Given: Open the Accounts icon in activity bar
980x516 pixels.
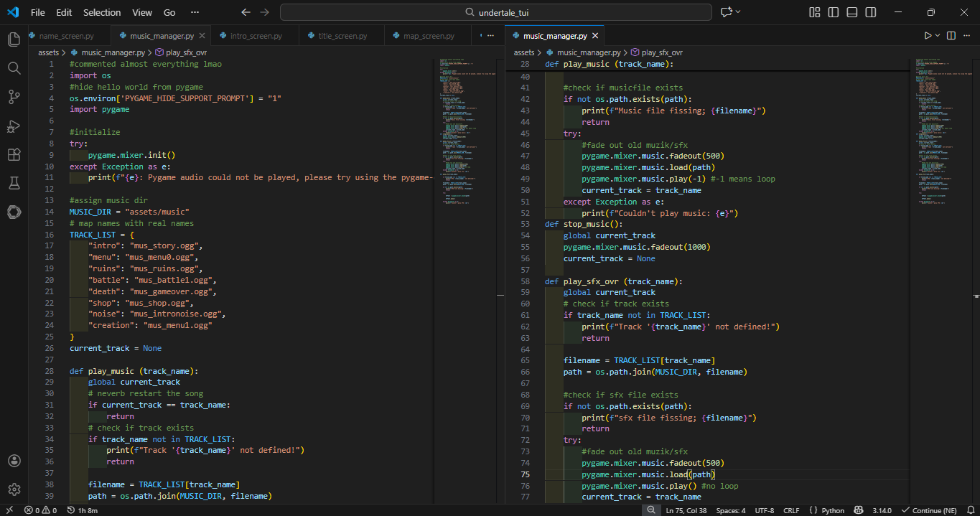Looking at the screenshot, I should coord(14,461).
